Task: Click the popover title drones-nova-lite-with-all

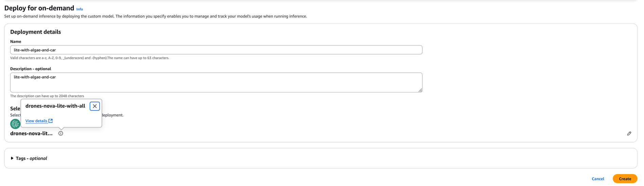Action: (55, 106)
